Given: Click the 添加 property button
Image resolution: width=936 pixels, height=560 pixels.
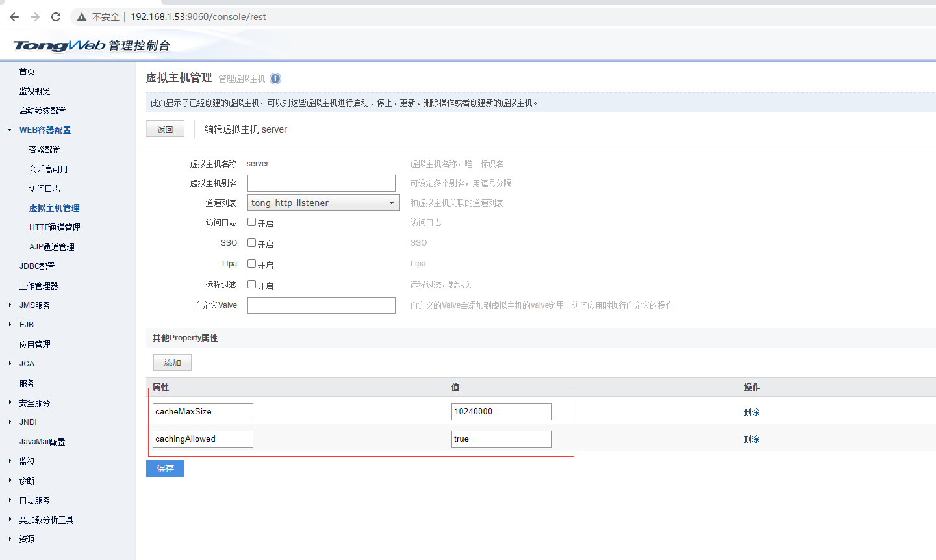Looking at the screenshot, I should point(172,363).
